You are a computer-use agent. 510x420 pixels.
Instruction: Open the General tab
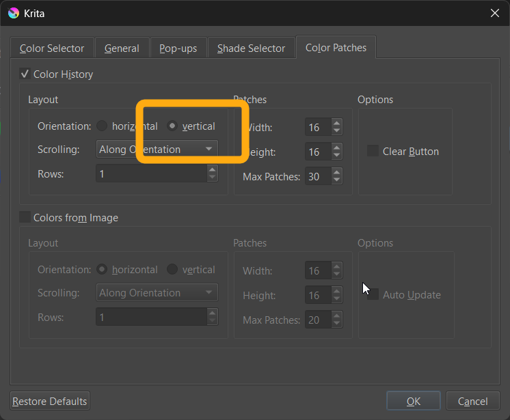click(x=122, y=48)
